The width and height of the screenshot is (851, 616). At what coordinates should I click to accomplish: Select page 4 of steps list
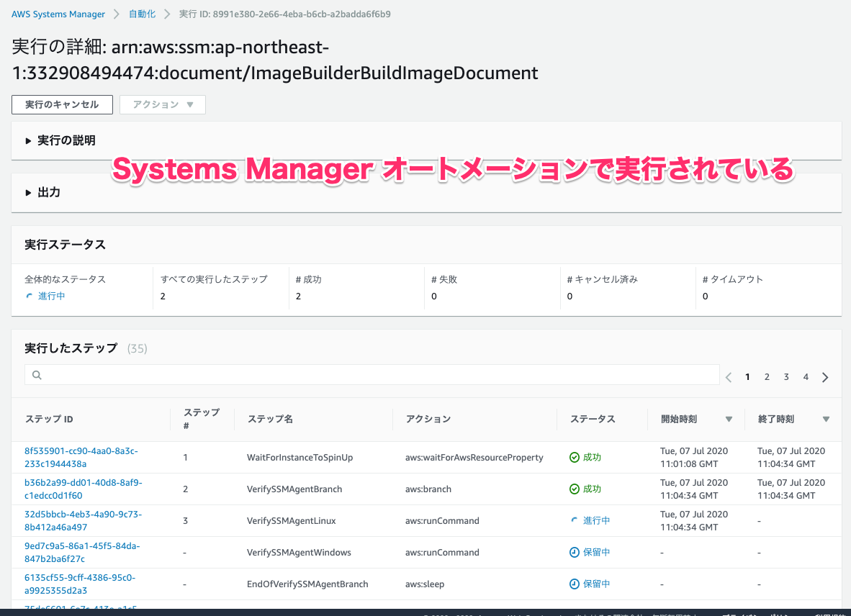click(806, 377)
